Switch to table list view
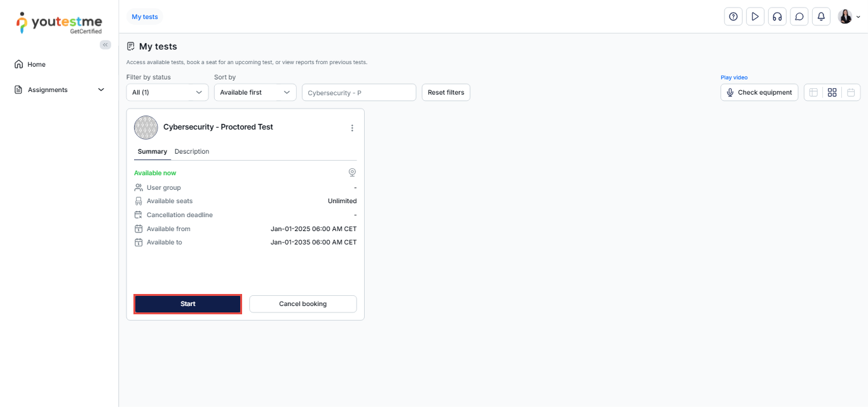The image size is (868, 407). 813,93
